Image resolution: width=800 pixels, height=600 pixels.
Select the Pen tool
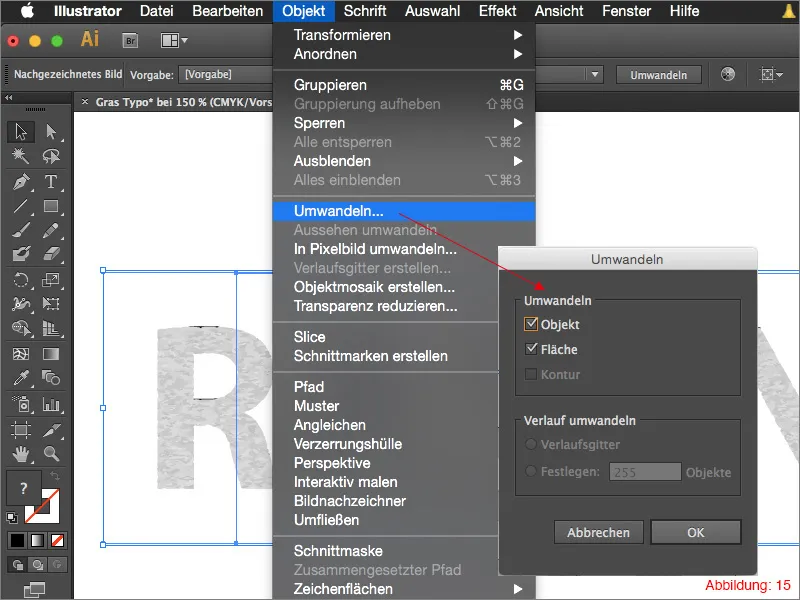21,182
